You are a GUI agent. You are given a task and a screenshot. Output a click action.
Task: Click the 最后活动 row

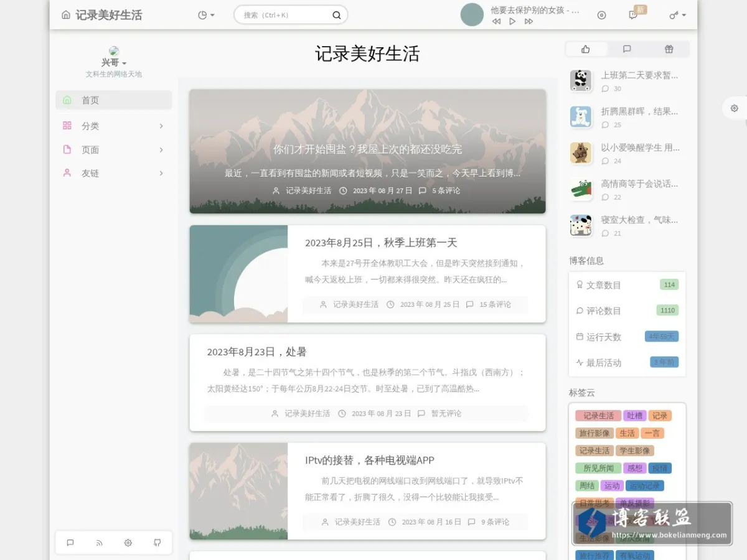[x=627, y=363]
